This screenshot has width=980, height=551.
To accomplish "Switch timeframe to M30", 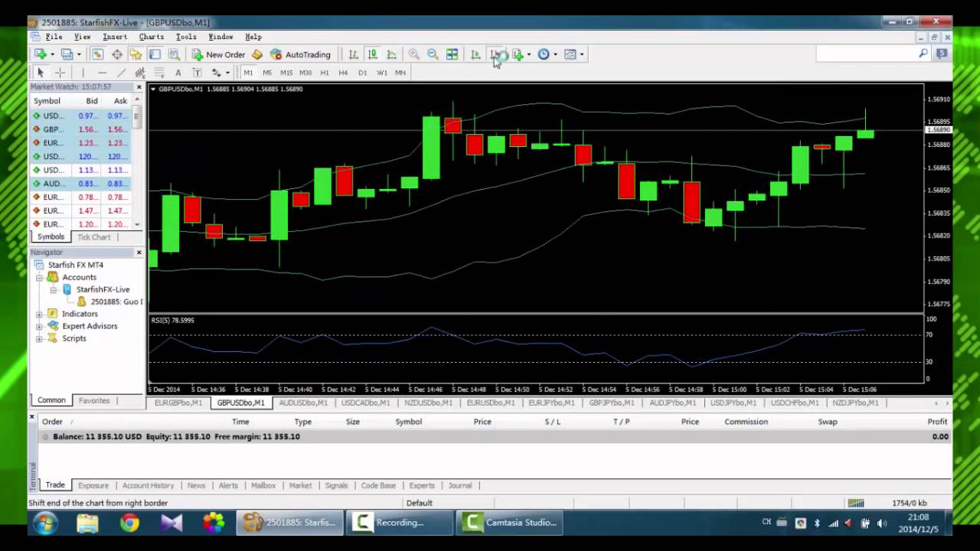I will tap(305, 72).
